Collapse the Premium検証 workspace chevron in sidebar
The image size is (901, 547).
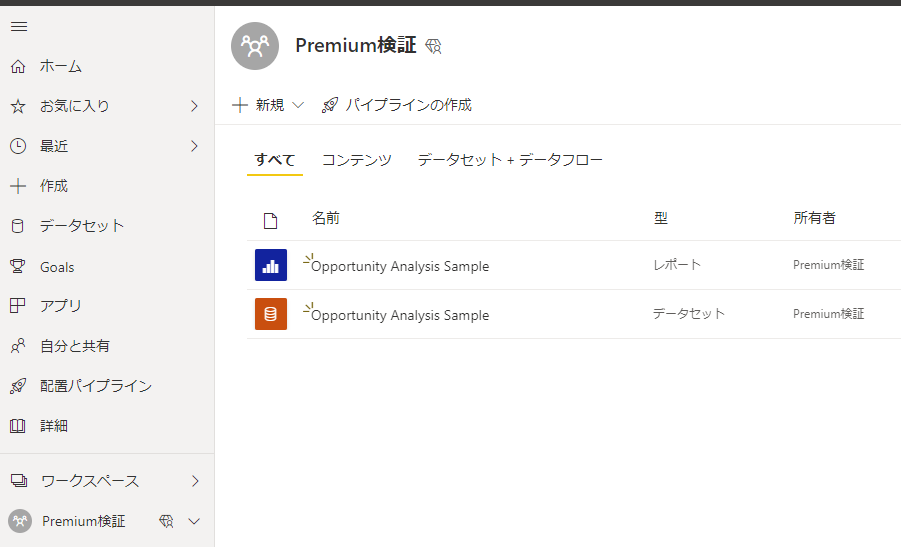(194, 521)
